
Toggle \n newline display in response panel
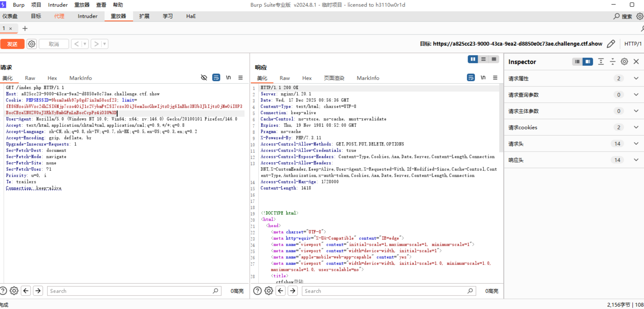[483, 78]
